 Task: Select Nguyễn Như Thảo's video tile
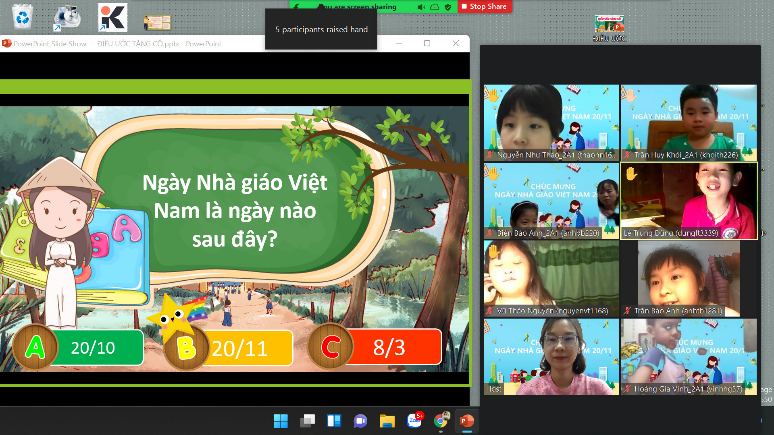pyautogui.click(x=550, y=122)
